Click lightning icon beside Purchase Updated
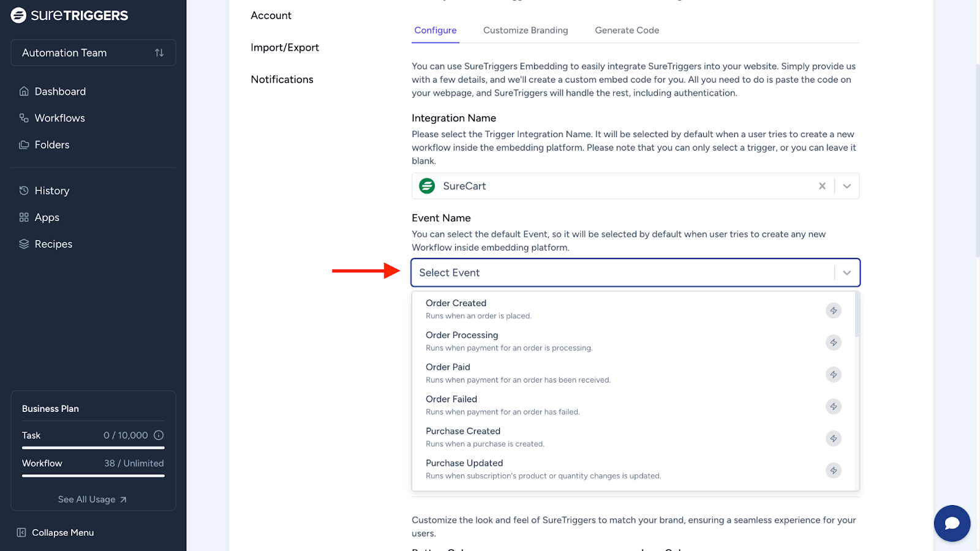This screenshot has width=980, height=551. (x=833, y=470)
